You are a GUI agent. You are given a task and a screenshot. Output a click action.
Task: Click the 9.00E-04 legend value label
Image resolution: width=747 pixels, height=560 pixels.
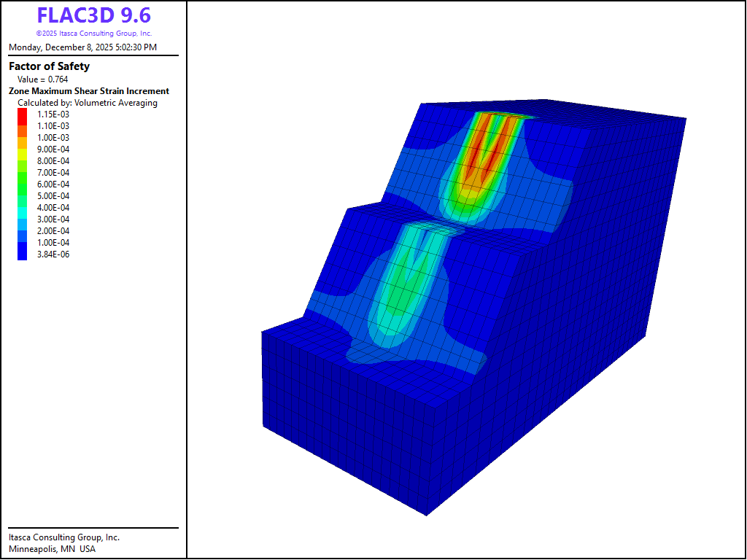click(x=53, y=149)
